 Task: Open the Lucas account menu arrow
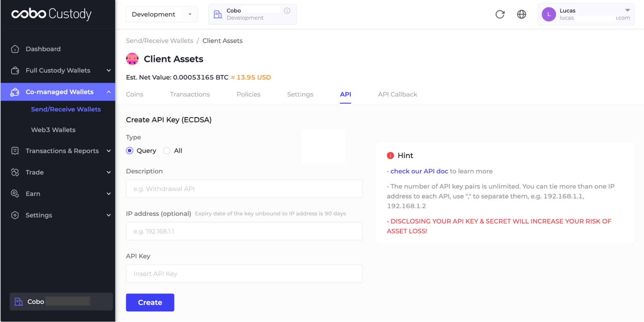[628, 10]
